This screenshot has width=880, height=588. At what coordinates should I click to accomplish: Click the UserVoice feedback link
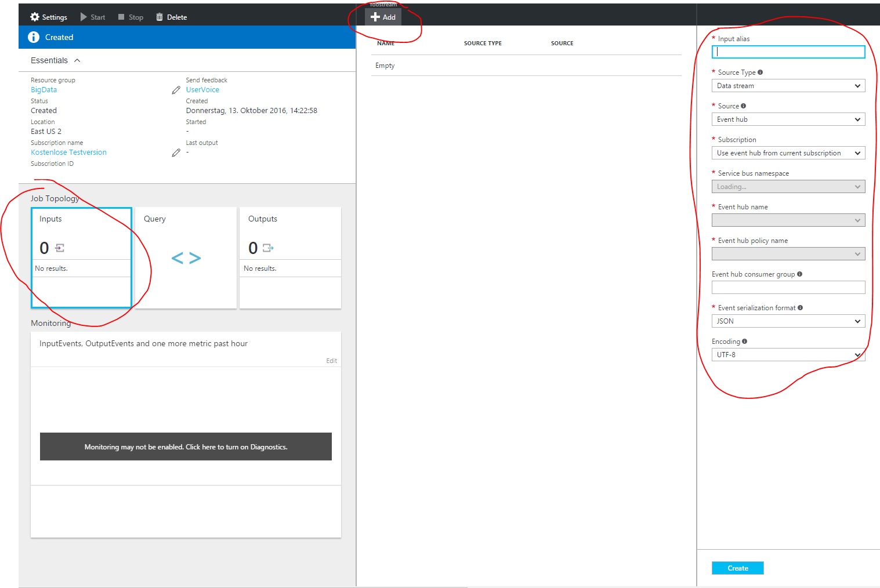[202, 90]
